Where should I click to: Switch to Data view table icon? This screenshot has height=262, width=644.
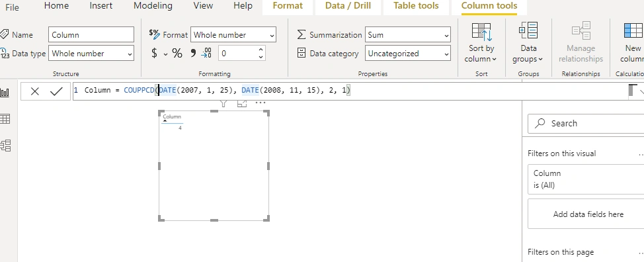tap(5, 119)
